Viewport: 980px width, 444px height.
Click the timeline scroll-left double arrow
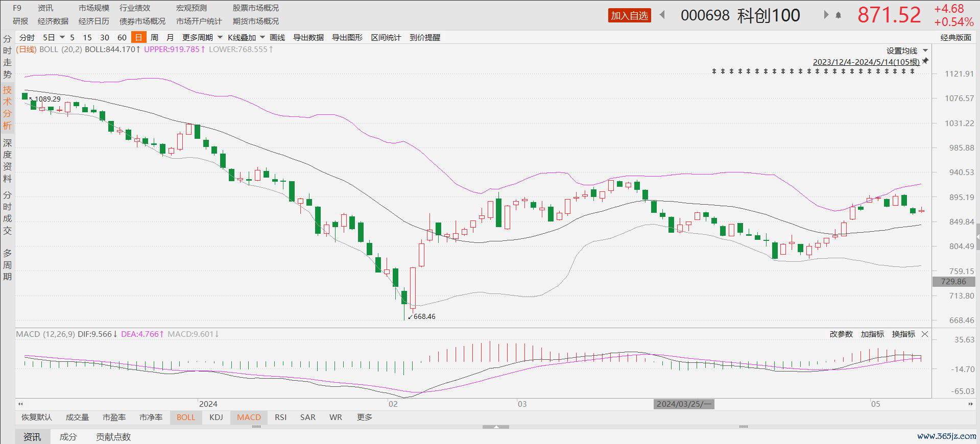click(20, 404)
